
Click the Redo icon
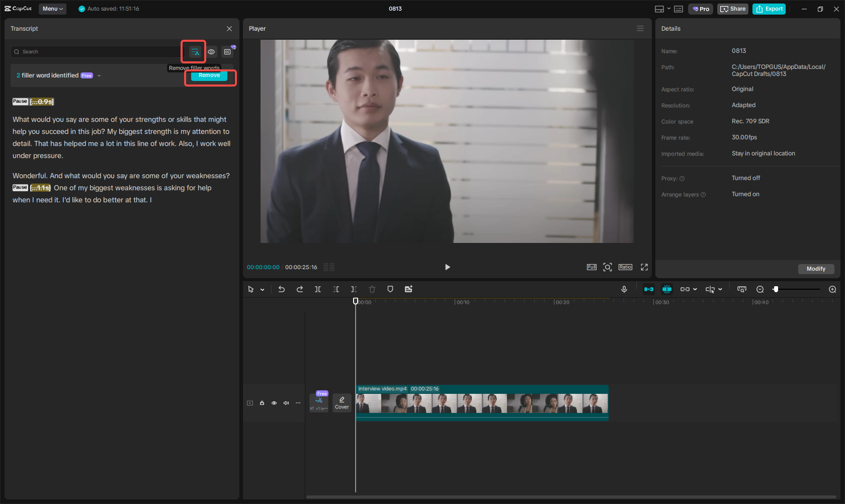299,289
